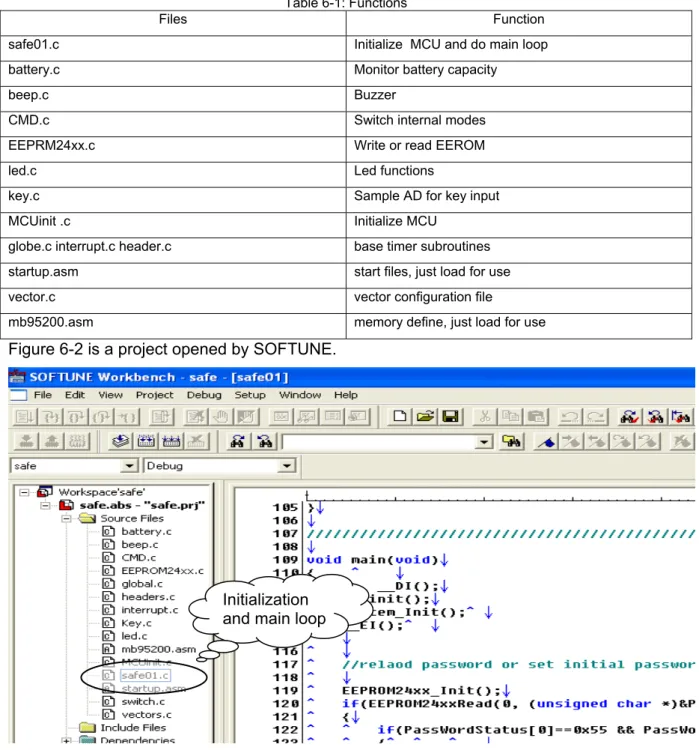The height and width of the screenshot is (750, 699).
Task: Click the Open folder toolbar icon
Action: tap(425, 416)
